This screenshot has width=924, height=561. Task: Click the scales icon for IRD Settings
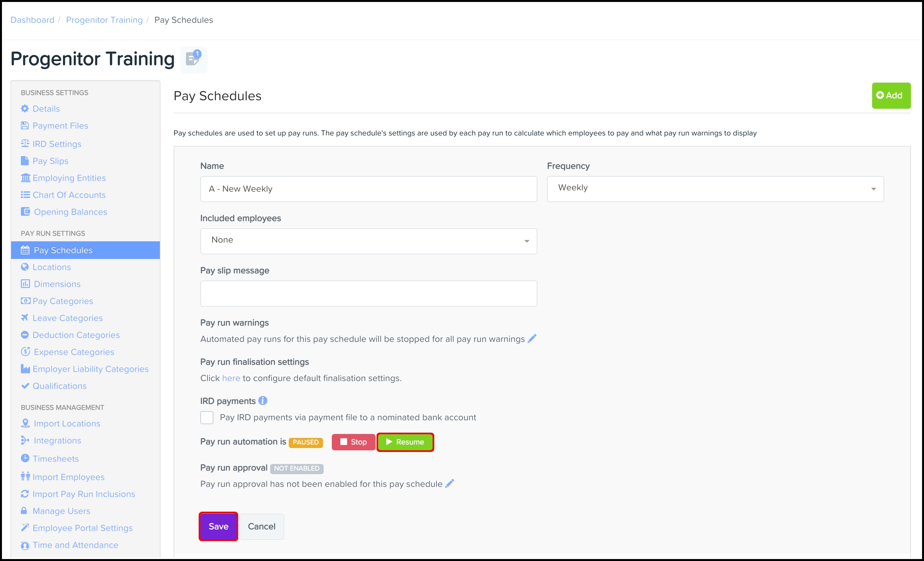[25, 143]
